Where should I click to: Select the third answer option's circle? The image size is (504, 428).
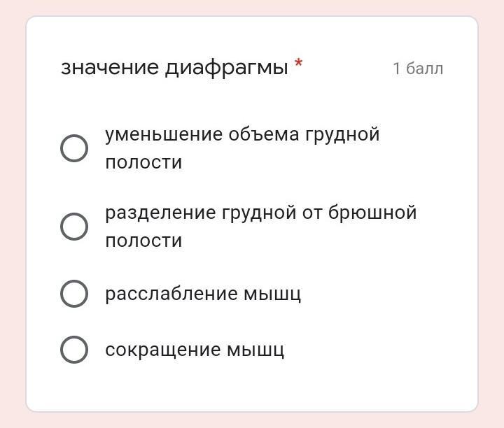click(x=74, y=294)
